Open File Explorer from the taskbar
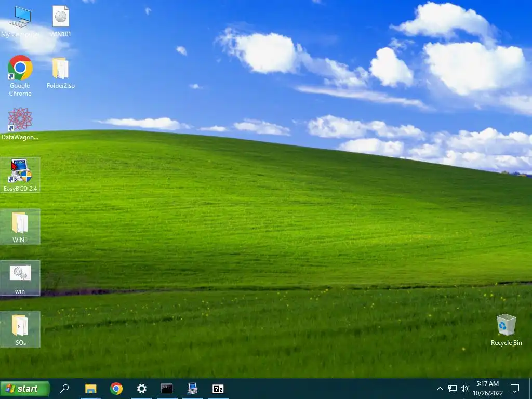This screenshot has height=399, width=532. [x=90, y=389]
